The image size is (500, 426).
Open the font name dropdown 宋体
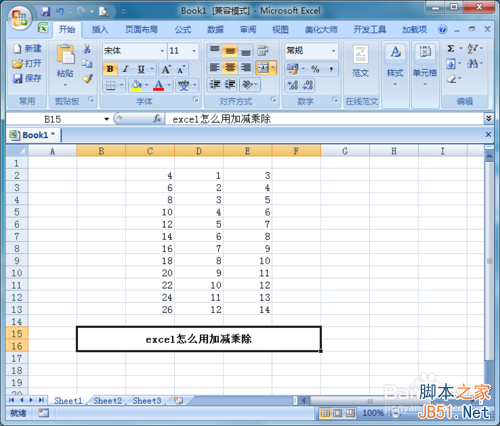[162, 51]
